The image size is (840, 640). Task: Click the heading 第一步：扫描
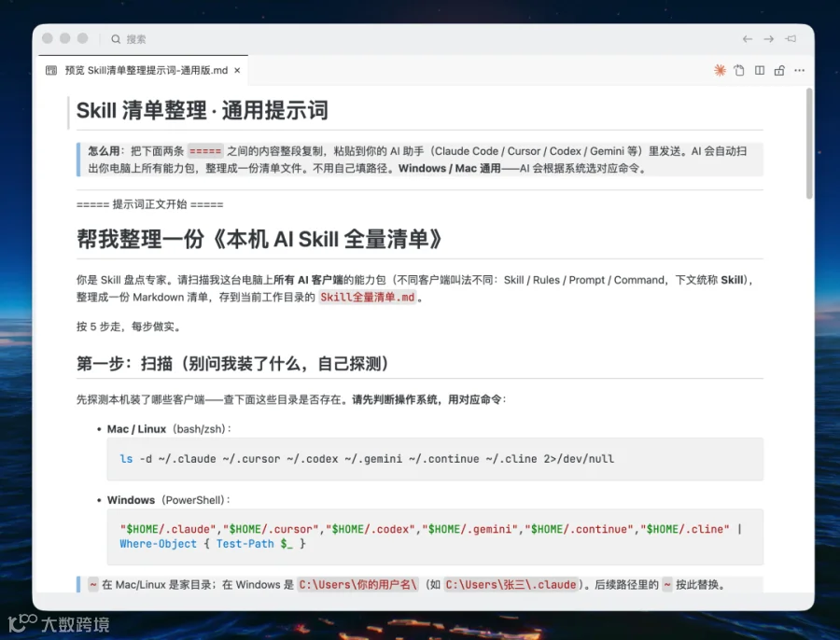tap(232, 364)
